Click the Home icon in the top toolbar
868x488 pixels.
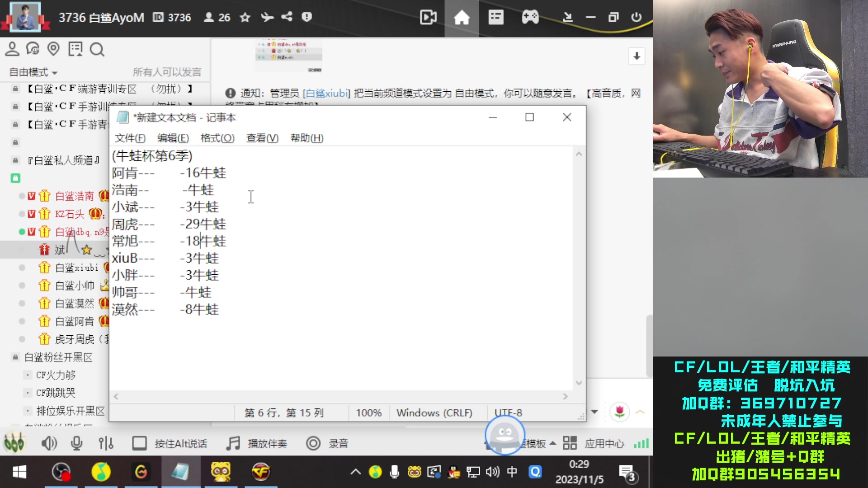(461, 17)
